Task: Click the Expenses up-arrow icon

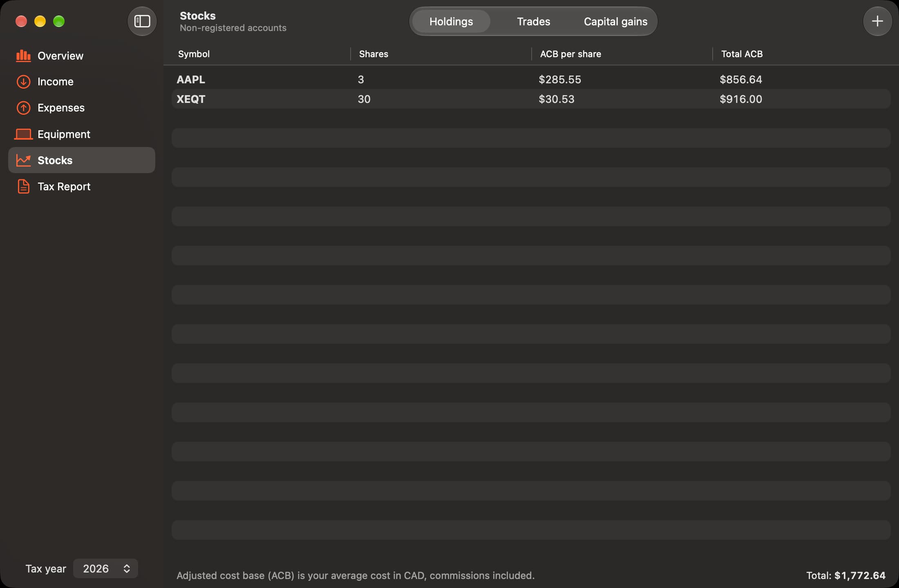Action: click(23, 108)
